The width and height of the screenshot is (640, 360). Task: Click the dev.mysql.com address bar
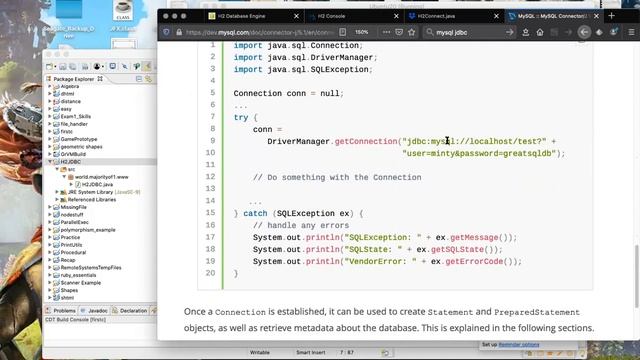tap(260, 32)
